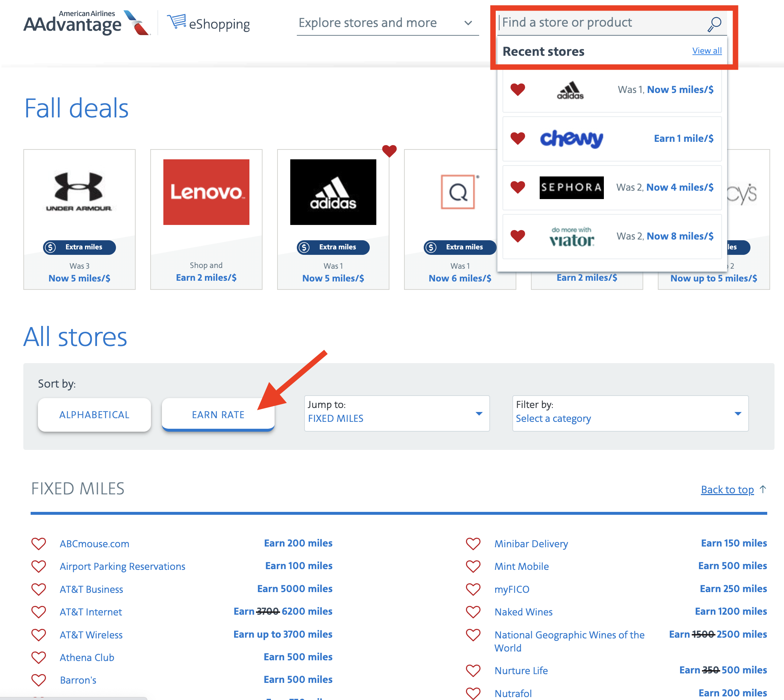Open Athena Club store link
784x700 pixels.
point(87,658)
